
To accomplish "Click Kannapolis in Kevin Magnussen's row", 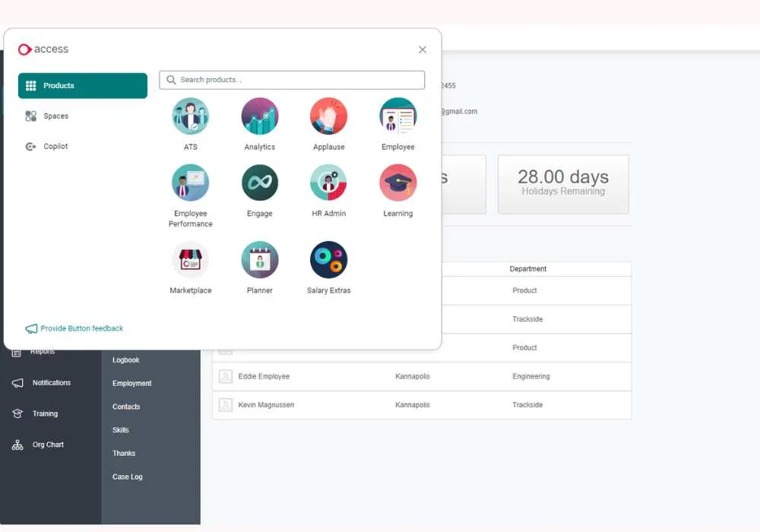I will [413, 405].
